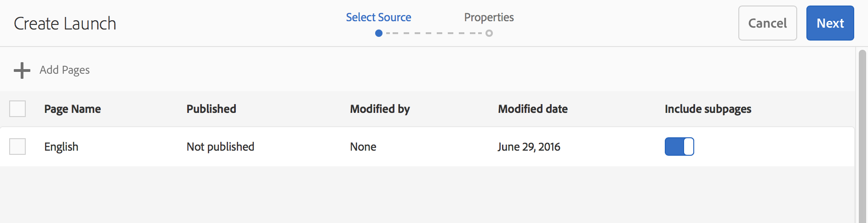Check the English row checkbox
This screenshot has width=868, height=223.
17,147
